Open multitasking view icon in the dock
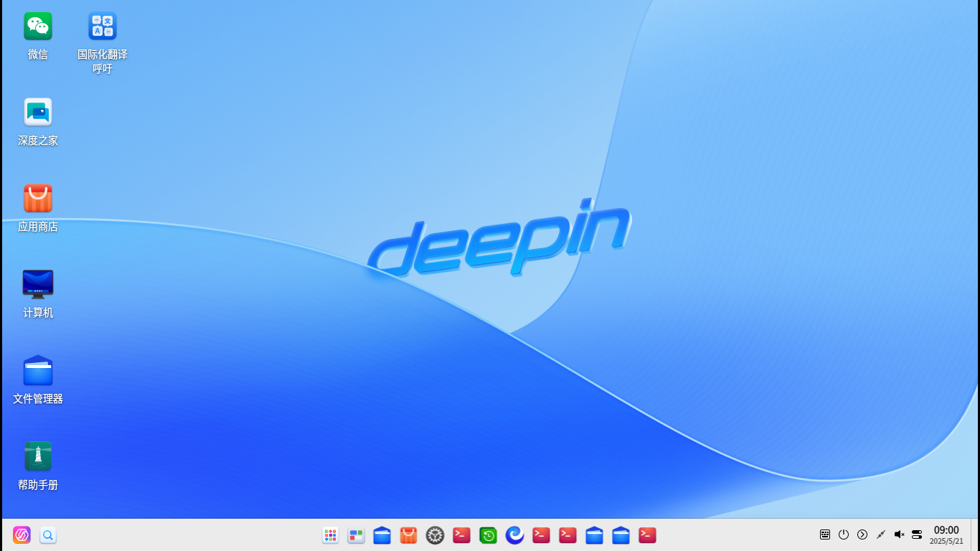The width and height of the screenshot is (980, 551). point(356,535)
